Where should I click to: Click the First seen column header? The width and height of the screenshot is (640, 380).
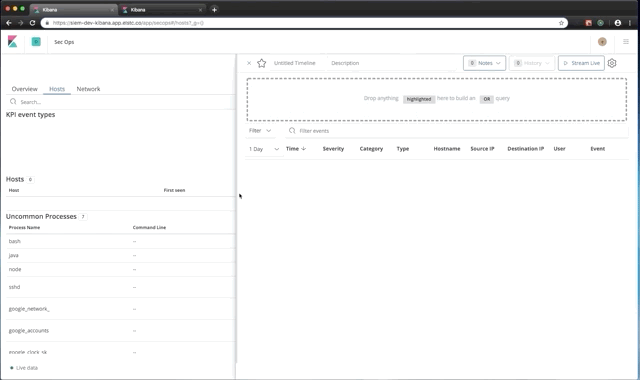click(x=174, y=190)
